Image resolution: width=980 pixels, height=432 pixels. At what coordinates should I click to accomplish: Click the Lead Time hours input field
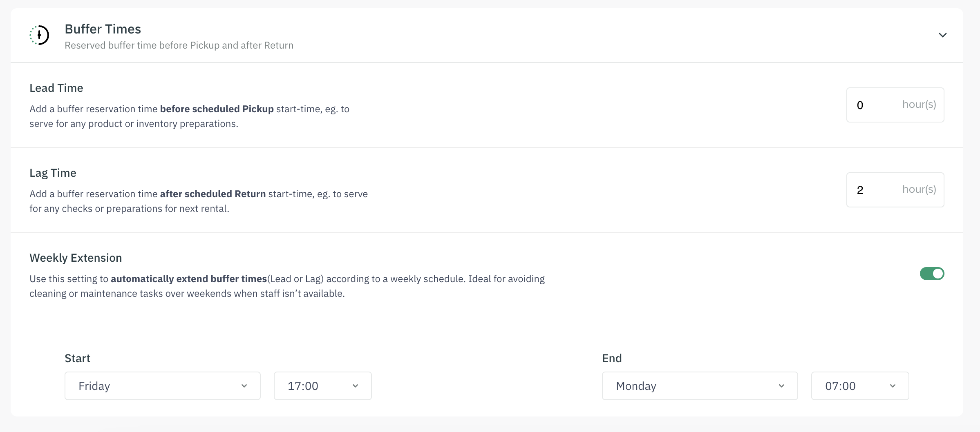[875, 105]
